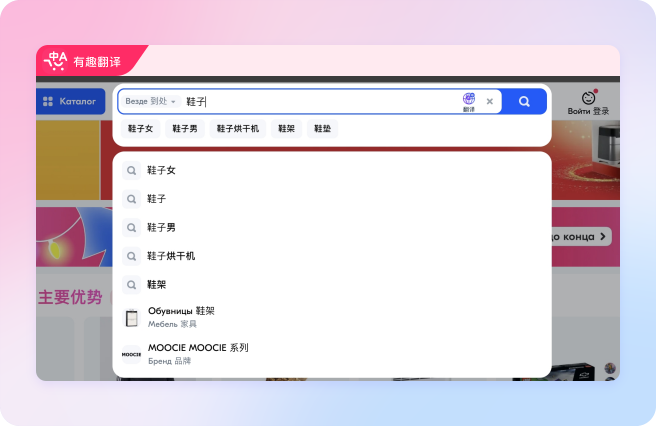Select the 鞋垫 suggestion chip
The image size is (656, 426).
[x=323, y=128]
